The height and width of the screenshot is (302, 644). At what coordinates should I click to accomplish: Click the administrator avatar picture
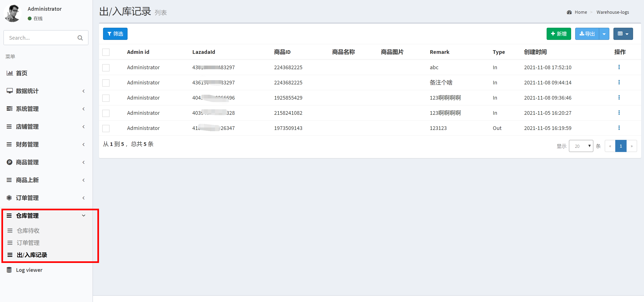[x=13, y=13]
